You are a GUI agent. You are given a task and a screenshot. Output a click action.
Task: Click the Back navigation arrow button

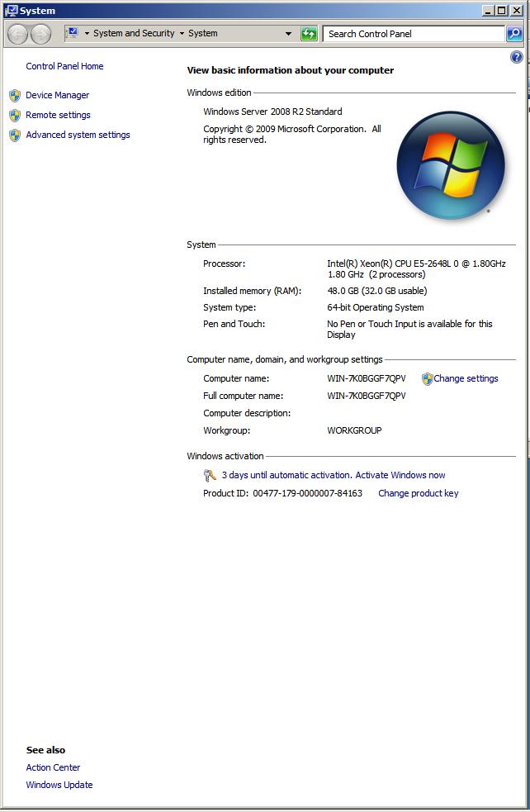18,34
